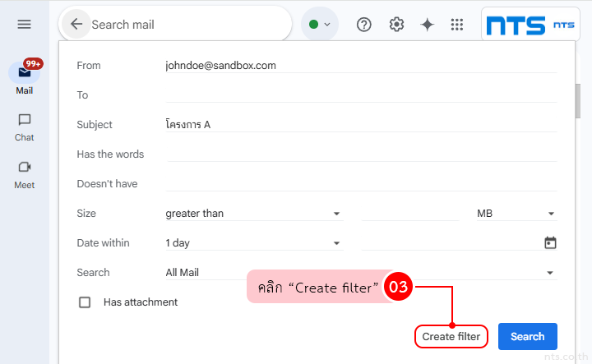This screenshot has height=364, width=592.
Task: Open the date picker calendar icon
Action: [x=550, y=243]
